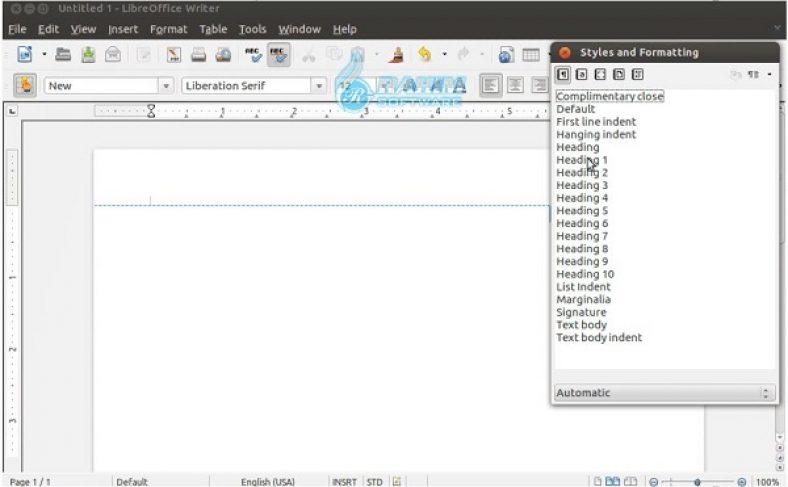Click the Spelling and Grammar icon
The image size is (788, 487).
(x=253, y=54)
